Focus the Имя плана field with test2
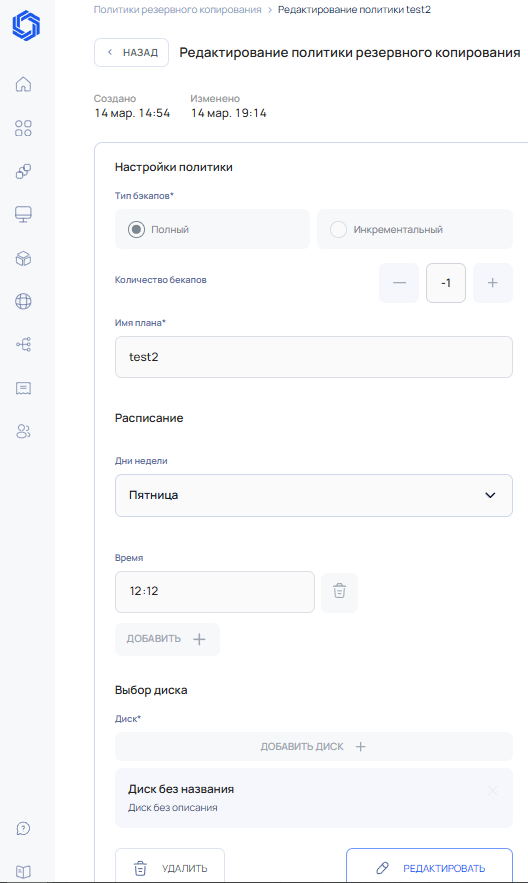528x883 pixels. 314,357
